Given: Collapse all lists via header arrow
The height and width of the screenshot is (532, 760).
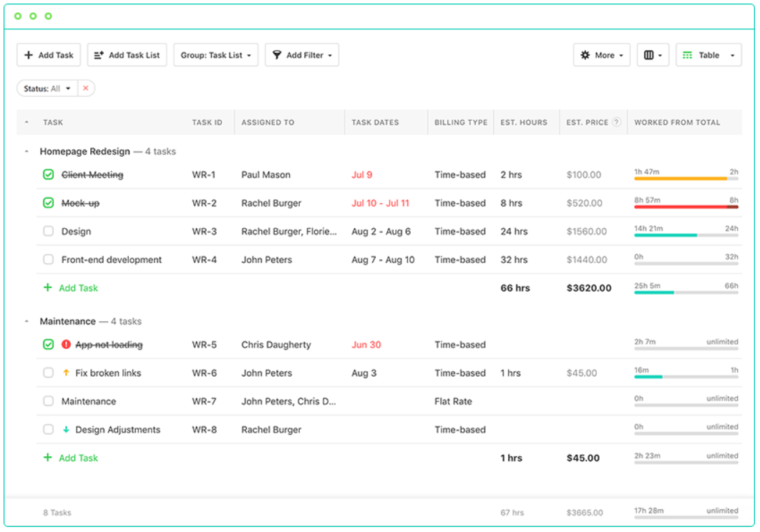Looking at the screenshot, I should click(x=26, y=122).
